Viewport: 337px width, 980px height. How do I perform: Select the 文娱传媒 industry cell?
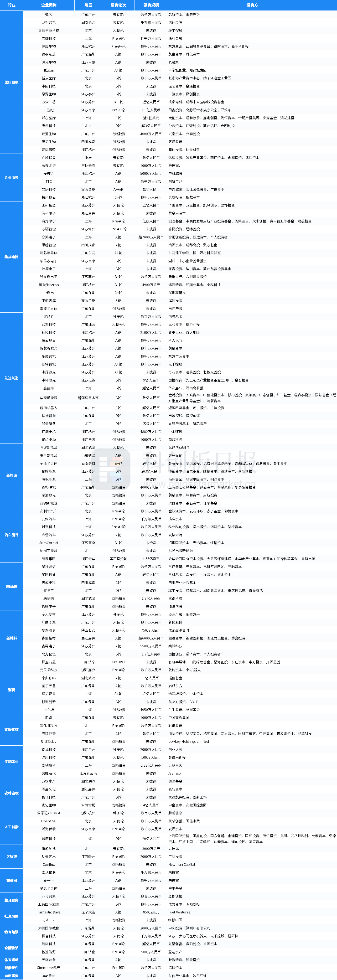[x=11, y=730]
